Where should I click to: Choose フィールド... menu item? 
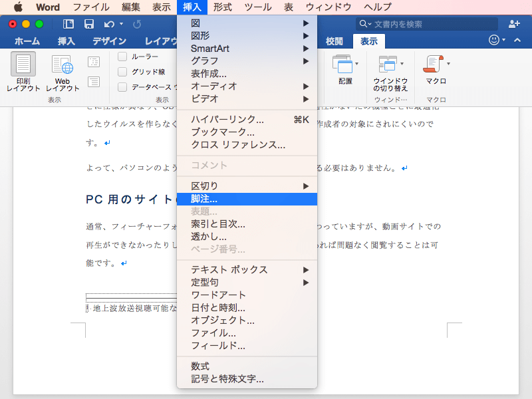tap(247, 345)
